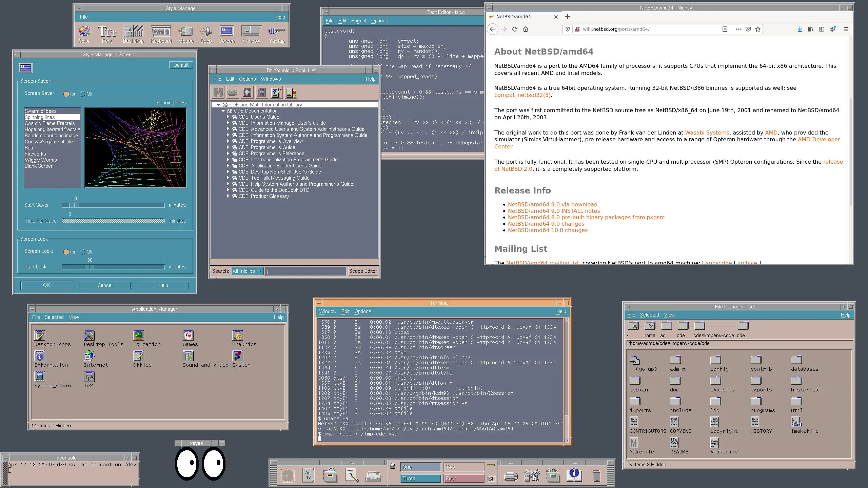Open Games group in Application Manager
This screenshot has width=868, height=488.
[x=190, y=339]
